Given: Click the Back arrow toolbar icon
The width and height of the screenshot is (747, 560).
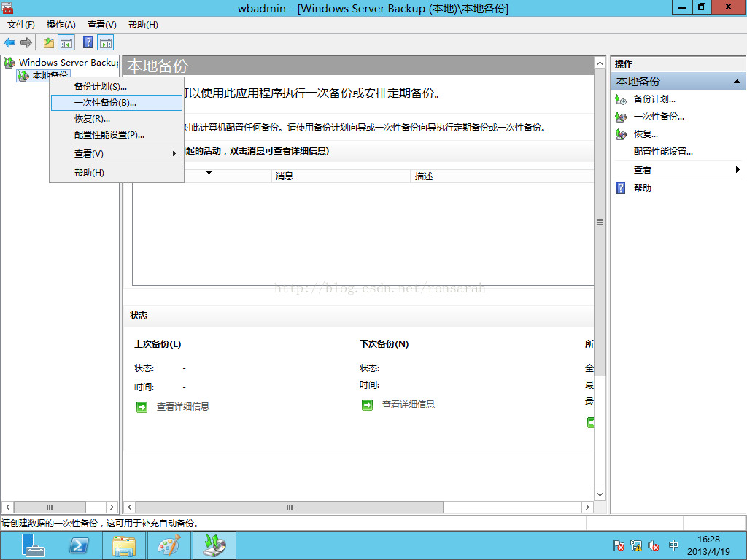Looking at the screenshot, I should click(9, 43).
